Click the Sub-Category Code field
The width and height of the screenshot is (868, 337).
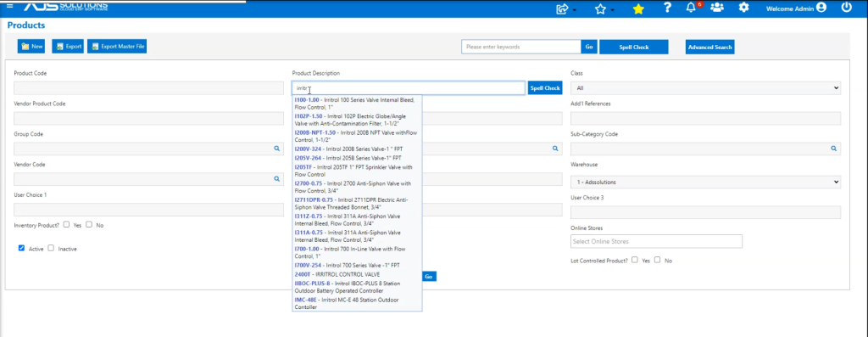coord(705,149)
